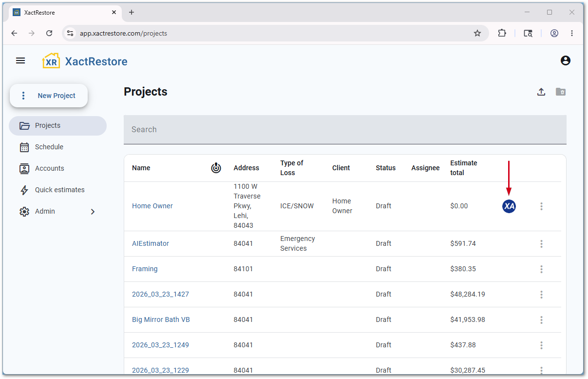Click the $380.35 estimate total
Viewport: 588px width, 379px height.
tap(463, 269)
